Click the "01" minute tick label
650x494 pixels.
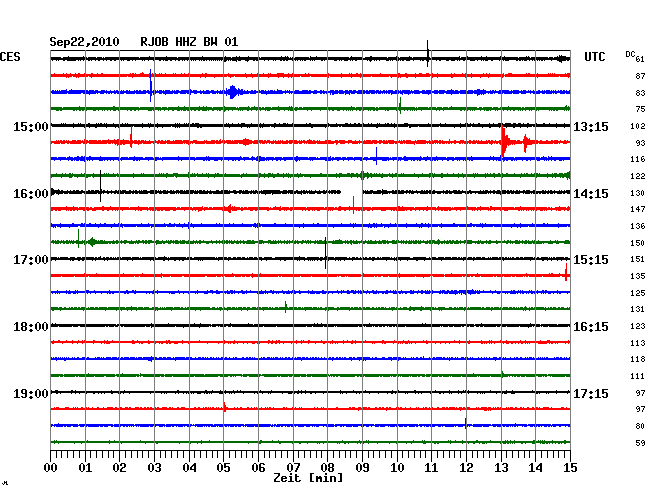tap(85, 468)
